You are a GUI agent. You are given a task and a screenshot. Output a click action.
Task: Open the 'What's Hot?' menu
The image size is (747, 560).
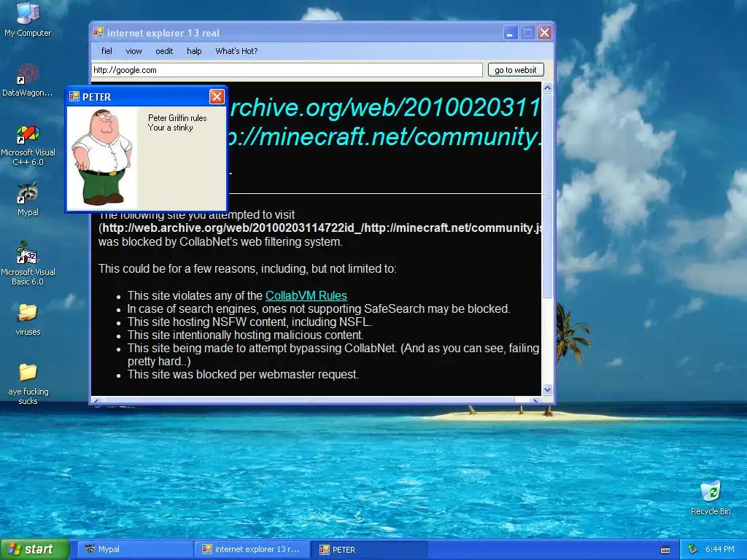tap(236, 51)
